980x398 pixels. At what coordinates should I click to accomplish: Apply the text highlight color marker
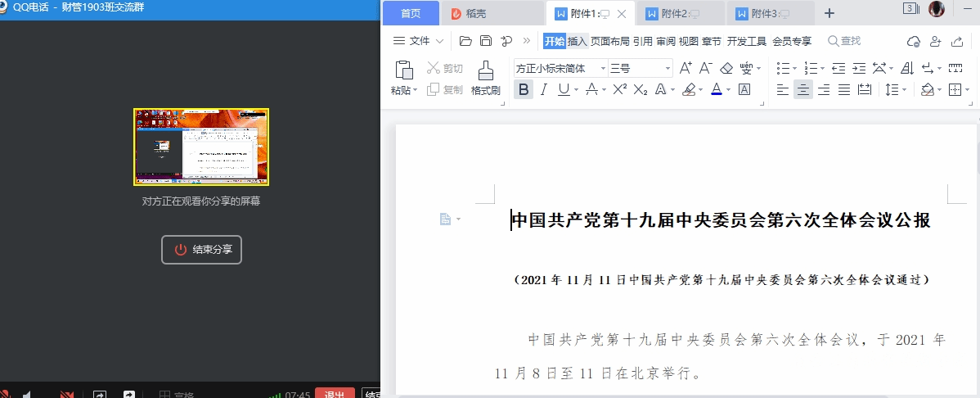[689, 89]
